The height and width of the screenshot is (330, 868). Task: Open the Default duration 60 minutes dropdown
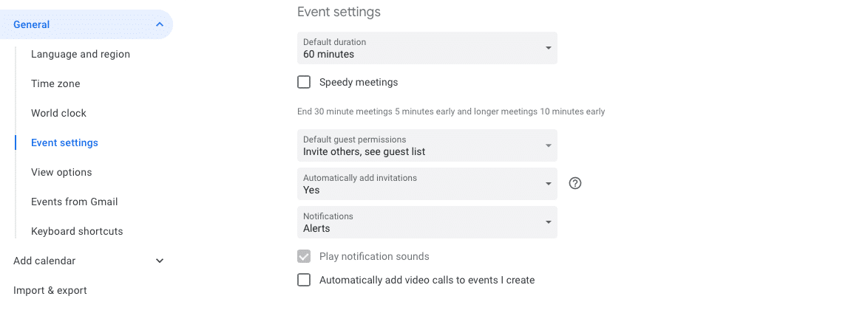pos(427,48)
